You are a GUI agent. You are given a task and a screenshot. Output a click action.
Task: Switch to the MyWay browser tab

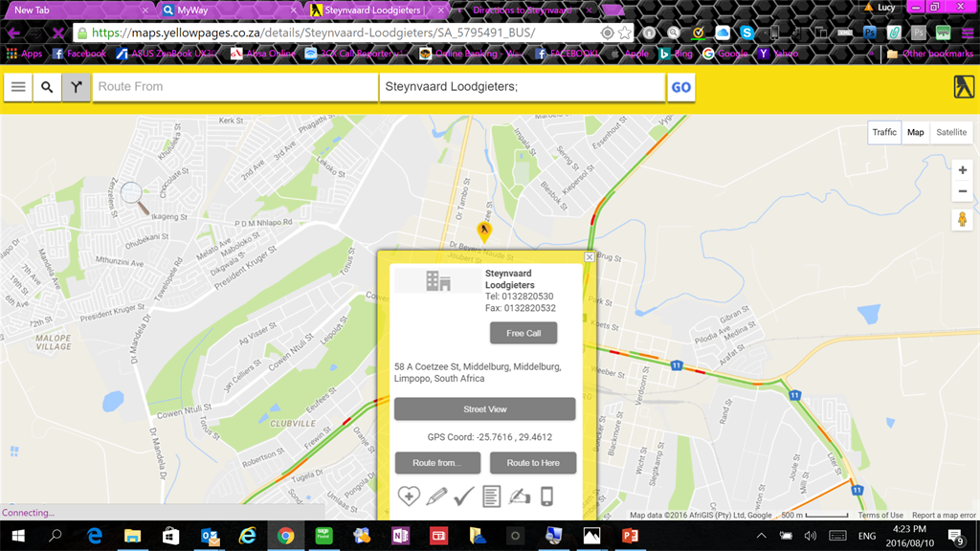[228, 10]
